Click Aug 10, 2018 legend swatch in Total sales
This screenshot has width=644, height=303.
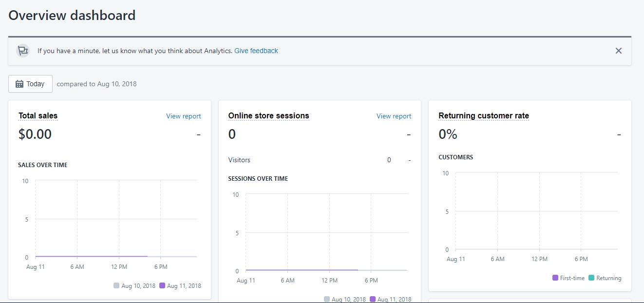click(116, 285)
